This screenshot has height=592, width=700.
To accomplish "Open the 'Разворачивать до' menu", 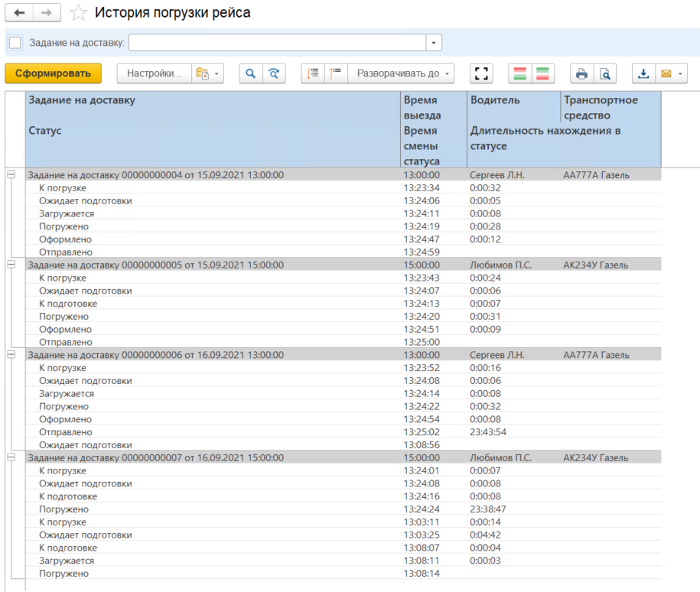I will (402, 73).
